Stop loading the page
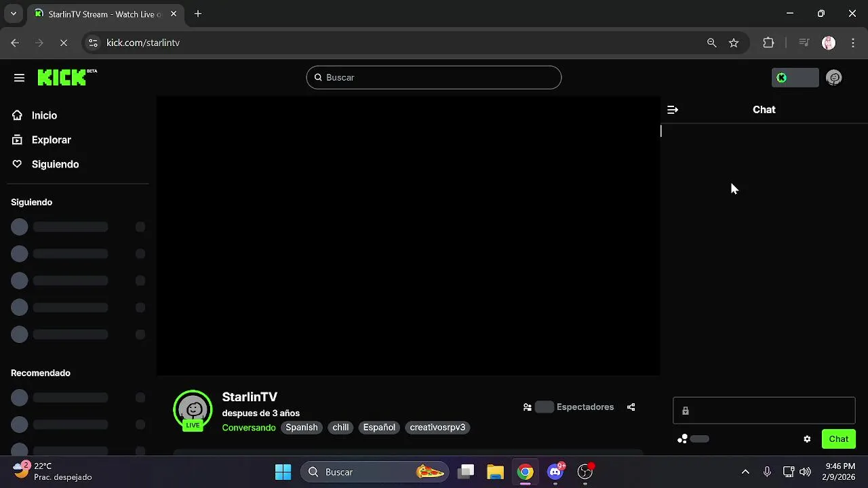This screenshot has width=868, height=488. point(63,43)
